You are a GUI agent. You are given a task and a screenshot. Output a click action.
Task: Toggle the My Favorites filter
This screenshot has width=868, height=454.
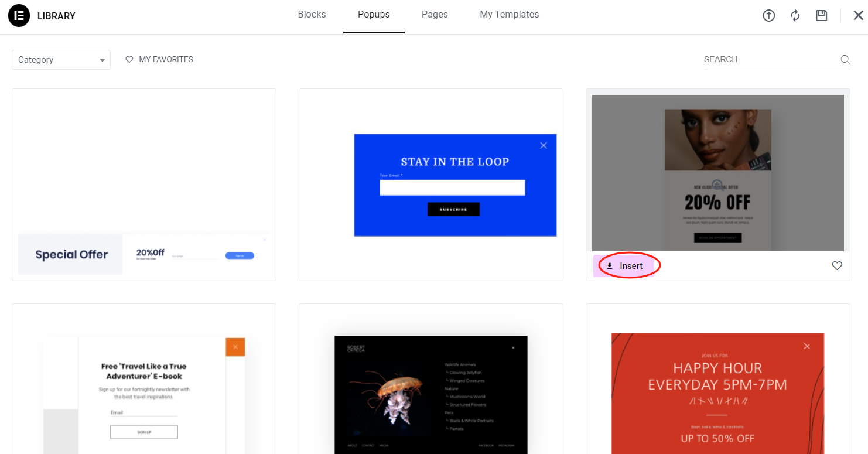[159, 59]
